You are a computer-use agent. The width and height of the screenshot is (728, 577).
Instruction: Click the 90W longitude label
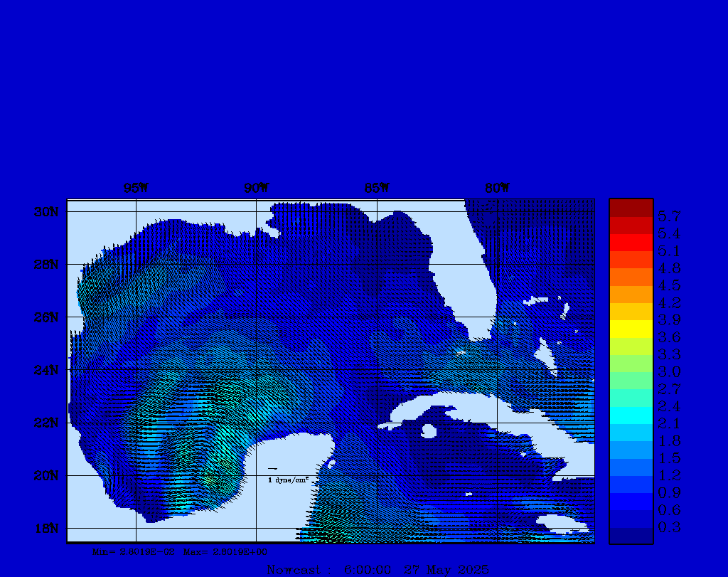(257, 189)
